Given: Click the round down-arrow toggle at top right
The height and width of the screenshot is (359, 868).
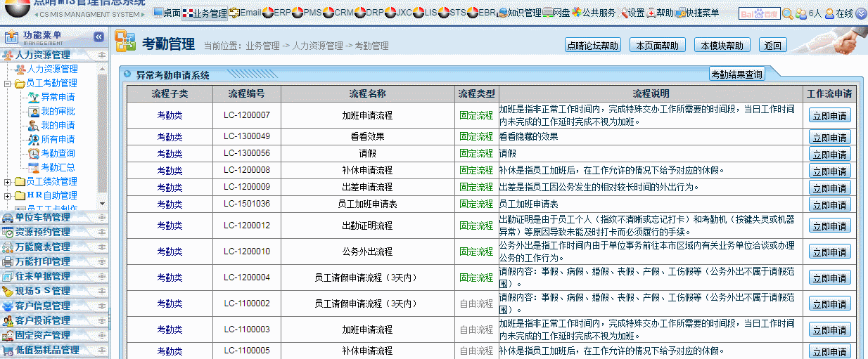Looking at the screenshot, I should point(861,13).
